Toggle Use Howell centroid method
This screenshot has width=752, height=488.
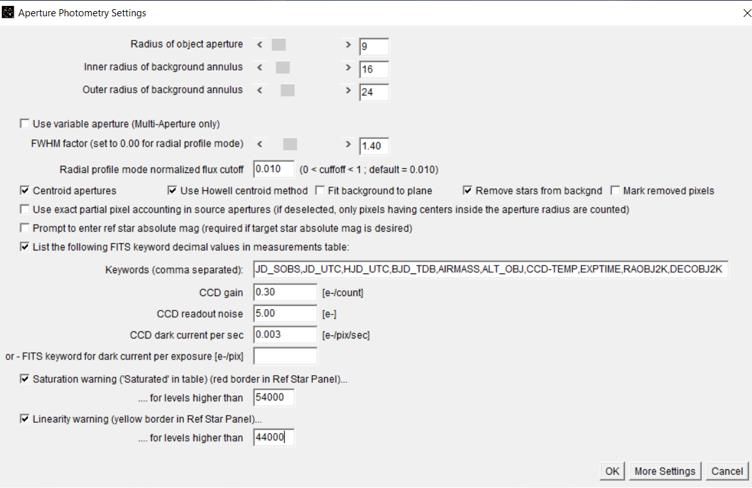(x=172, y=190)
